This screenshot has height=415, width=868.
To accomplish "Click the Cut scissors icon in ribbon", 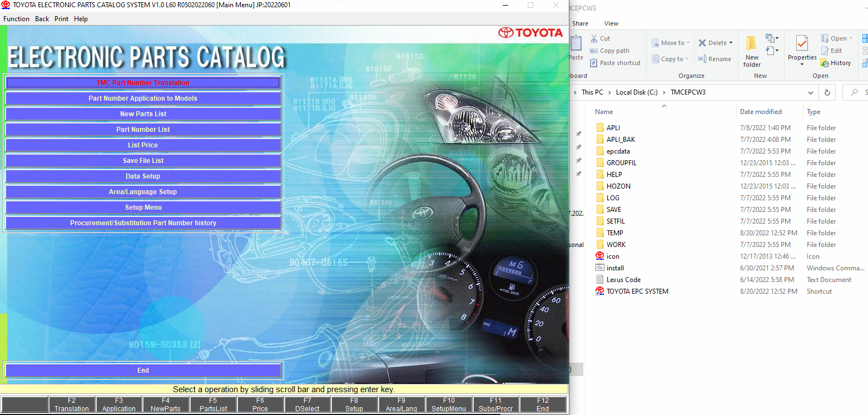I will point(594,38).
